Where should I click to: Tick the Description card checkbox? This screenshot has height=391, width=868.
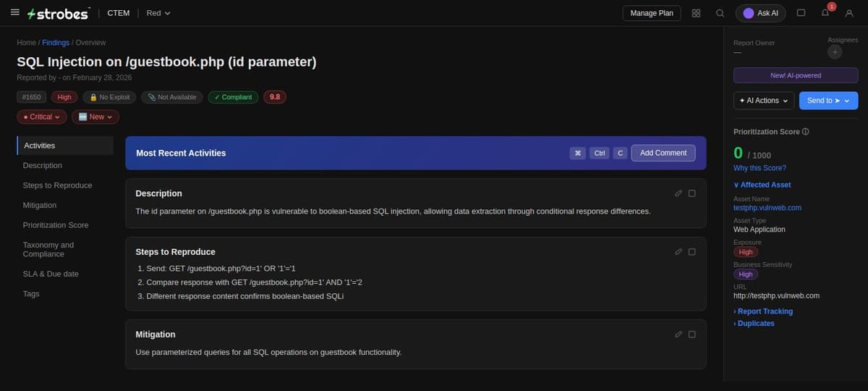point(692,193)
